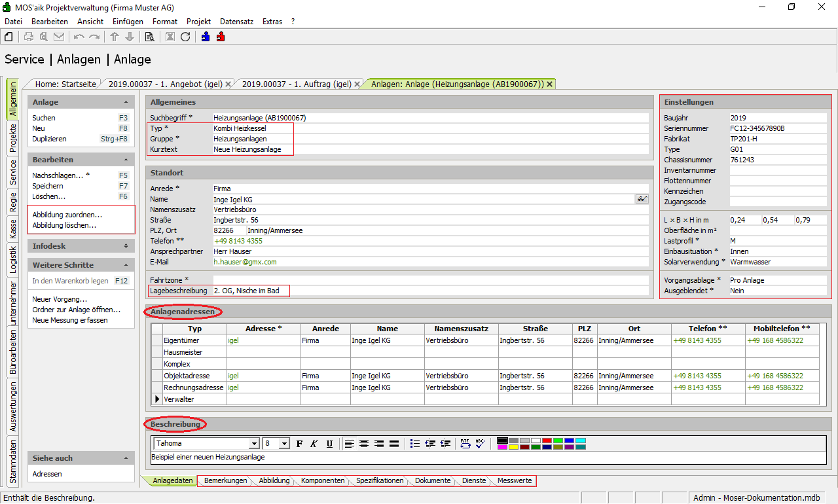Run the ABC spell check icon

(481, 444)
